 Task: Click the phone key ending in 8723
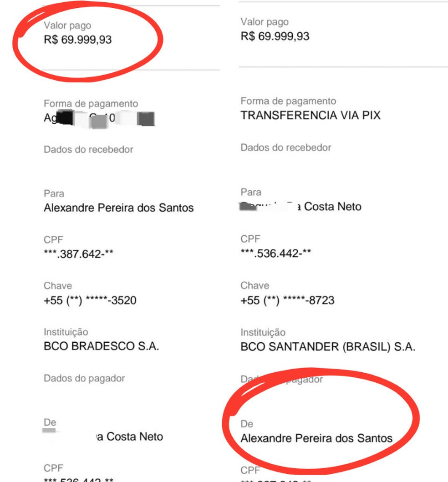(x=287, y=300)
